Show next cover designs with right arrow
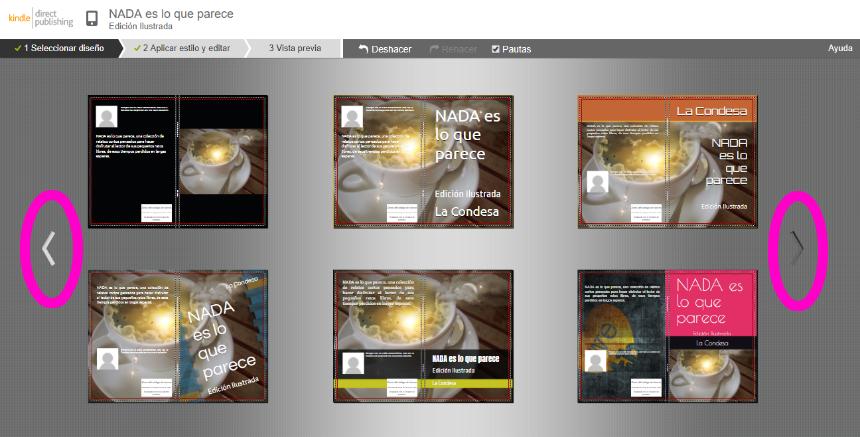Viewport: 860px width, 437px height. click(x=797, y=248)
